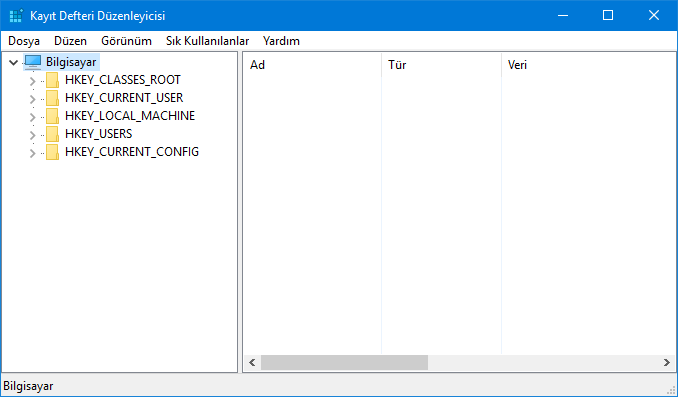678x397 pixels.
Task: Click the Veri column header
Action: [588, 65]
